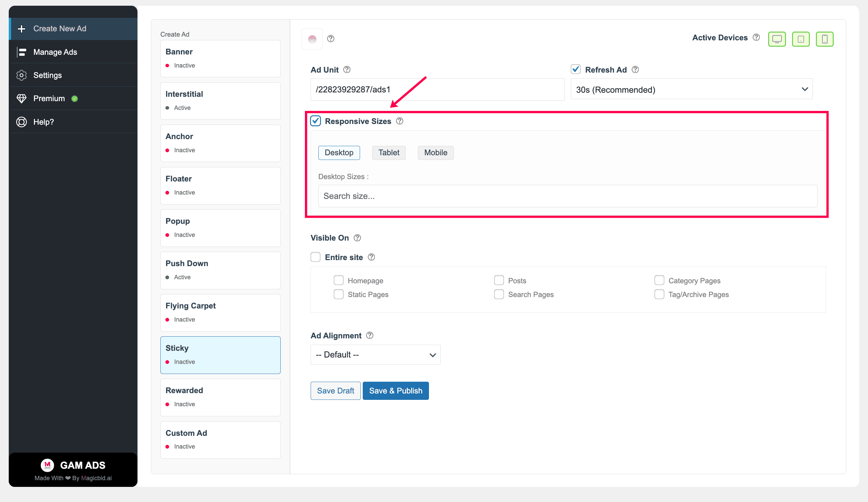The width and height of the screenshot is (868, 502).
Task: Switch to the Mobile sizes tab
Action: coord(436,153)
